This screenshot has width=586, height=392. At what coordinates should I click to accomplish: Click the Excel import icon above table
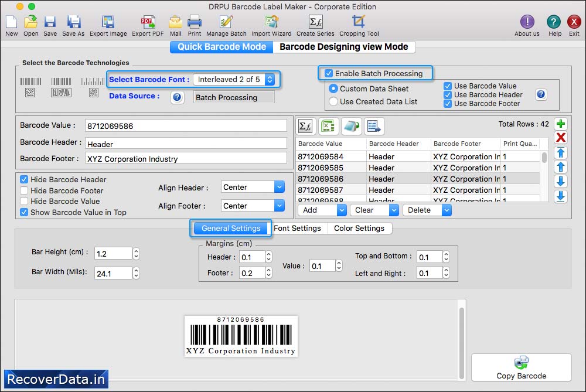click(x=328, y=127)
